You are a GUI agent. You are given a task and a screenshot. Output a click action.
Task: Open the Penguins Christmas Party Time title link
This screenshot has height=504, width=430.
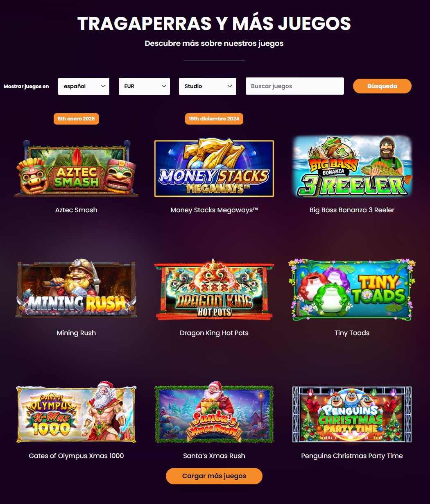pyautogui.click(x=352, y=456)
